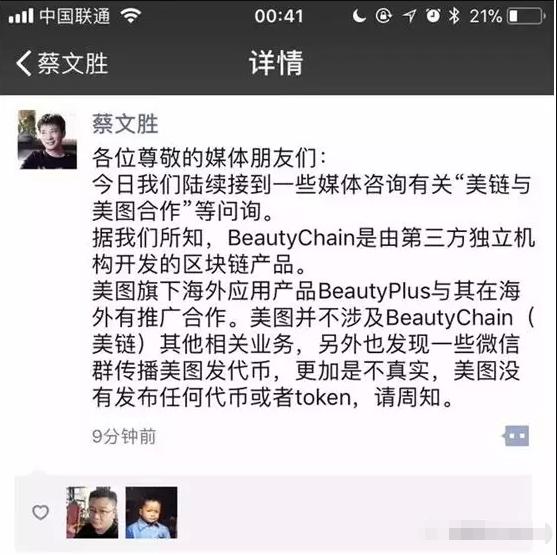This screenshot has height=555, width=557.
Task: Tap the 9分钟前 timestamp
Action: (124, 436)
